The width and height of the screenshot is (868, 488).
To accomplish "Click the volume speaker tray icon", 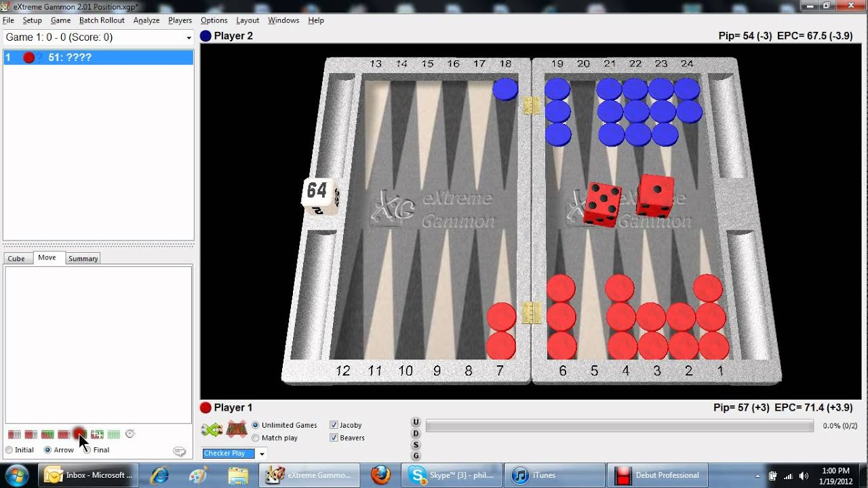I will click(x=805, y=475).
